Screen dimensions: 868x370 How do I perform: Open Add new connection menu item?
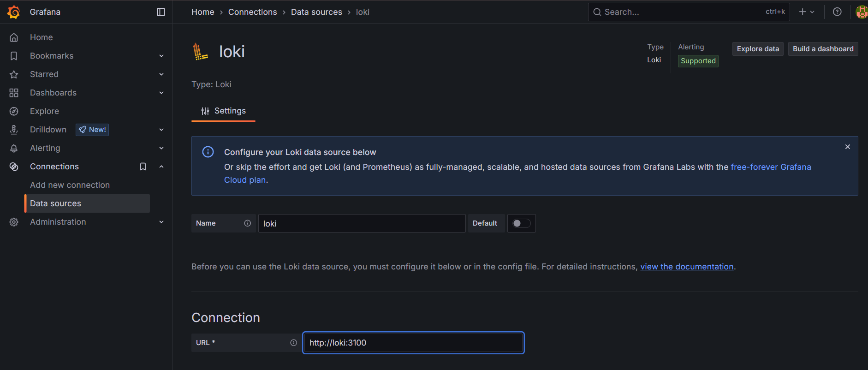pyautogui.click(x=70, y=185)
